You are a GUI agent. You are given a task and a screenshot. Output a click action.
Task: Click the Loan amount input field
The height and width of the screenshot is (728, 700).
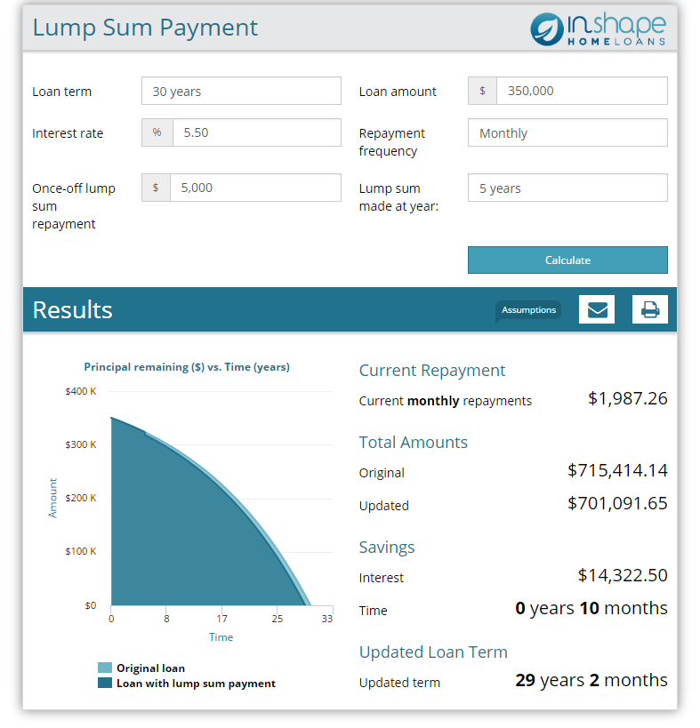tap(582, 91)
